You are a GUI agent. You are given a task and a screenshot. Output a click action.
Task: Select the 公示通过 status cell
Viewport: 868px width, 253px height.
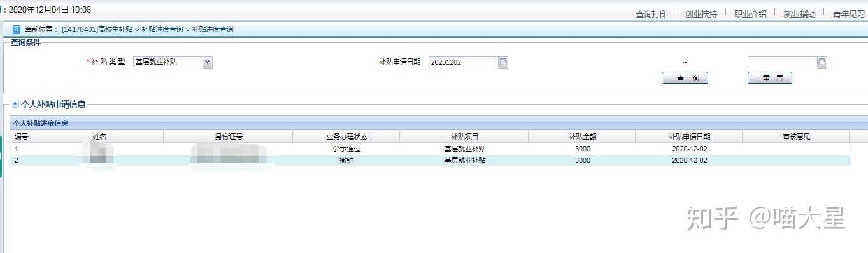tap(346, 149)
